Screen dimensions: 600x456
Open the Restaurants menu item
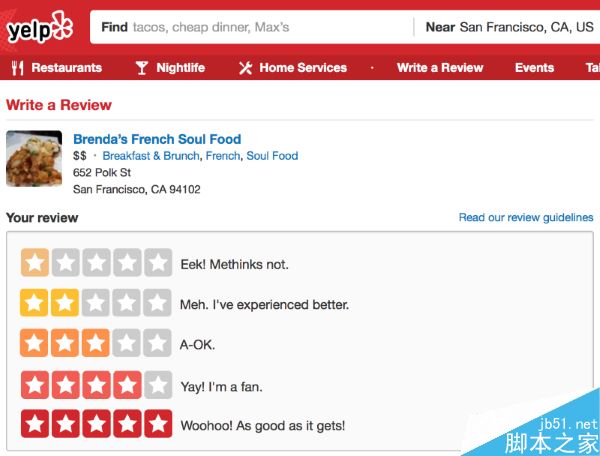(66, 68)
